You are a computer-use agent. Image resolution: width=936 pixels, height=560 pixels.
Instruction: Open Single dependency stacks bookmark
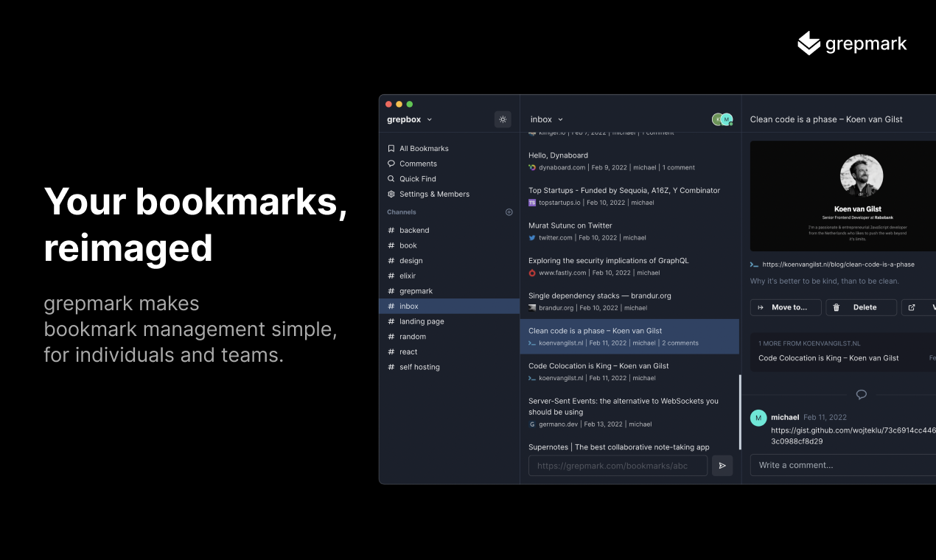pyautogui.click(x=629, y=301)
